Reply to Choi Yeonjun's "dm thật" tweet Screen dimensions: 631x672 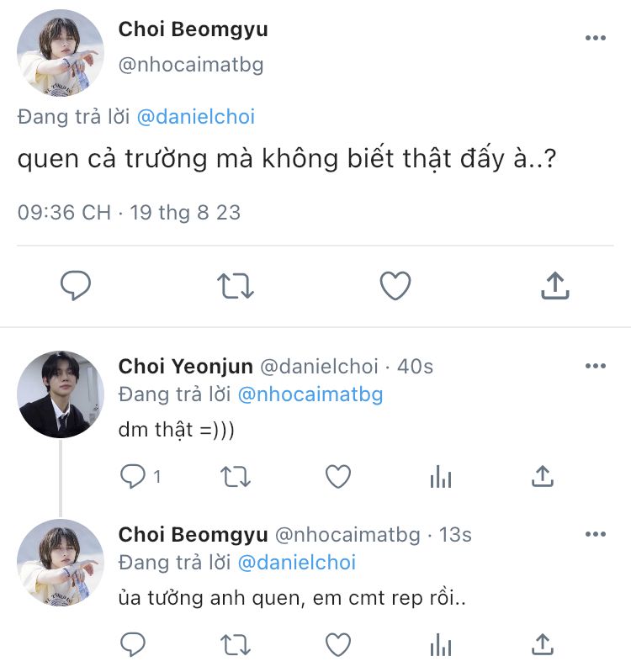click(x=133, y=477)
